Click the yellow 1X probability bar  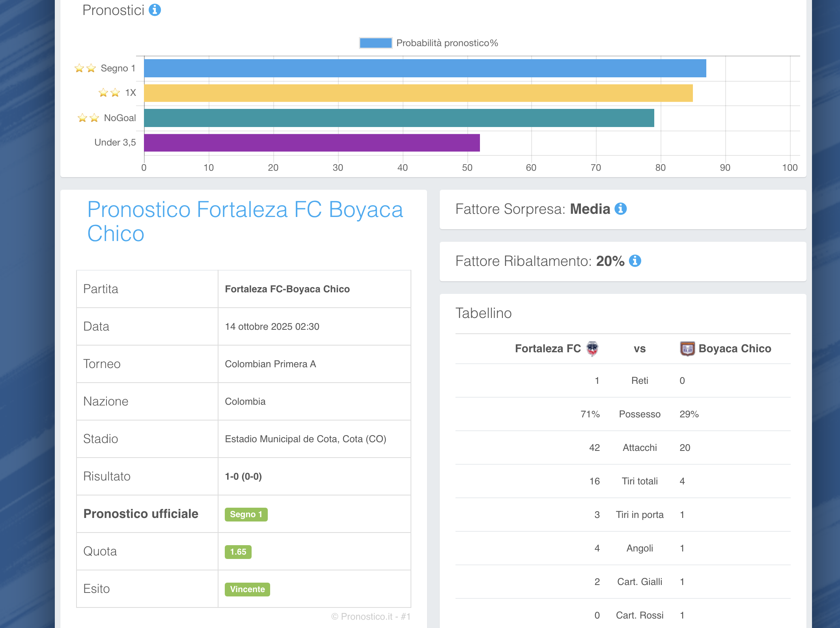coord(418,93)
